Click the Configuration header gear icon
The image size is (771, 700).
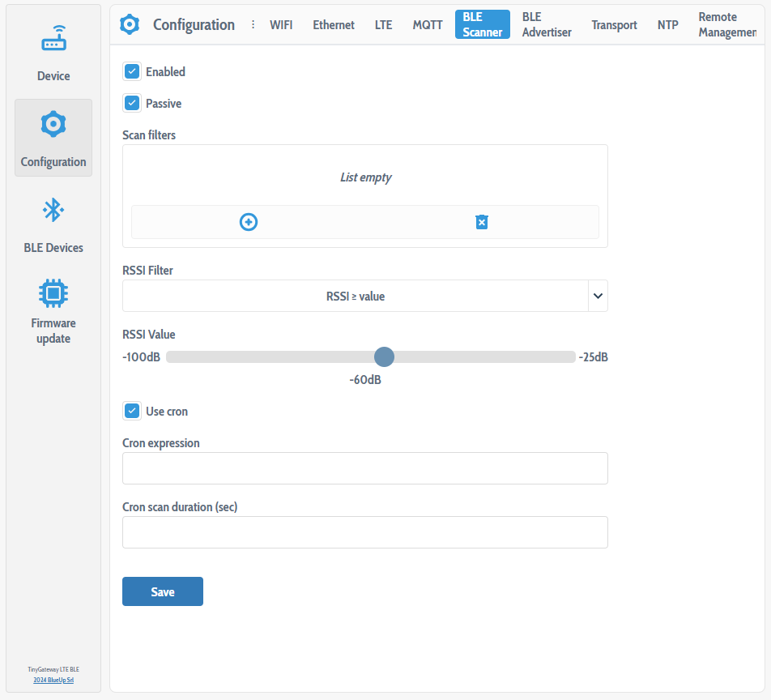pos(130,24)
